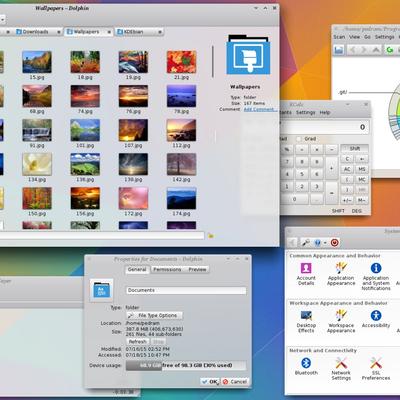Click the forward arrow in Filelight toolbar
The height and width of the screenshot is (400, 400).
(364, 50)
